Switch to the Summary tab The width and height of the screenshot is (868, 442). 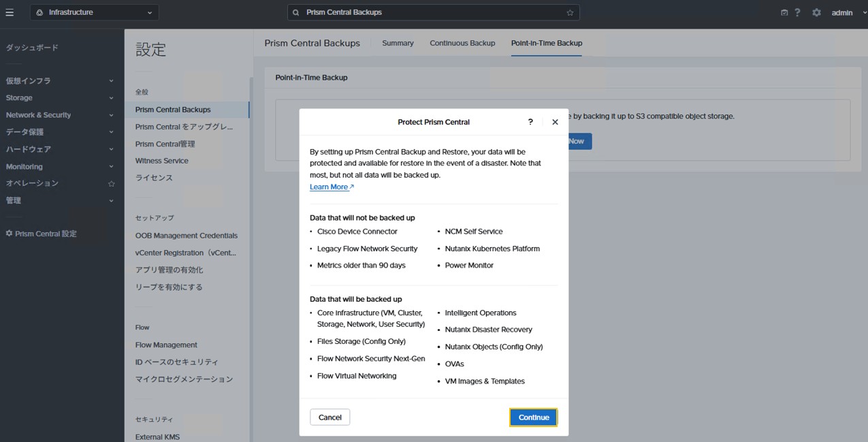[x=398, y=43]
